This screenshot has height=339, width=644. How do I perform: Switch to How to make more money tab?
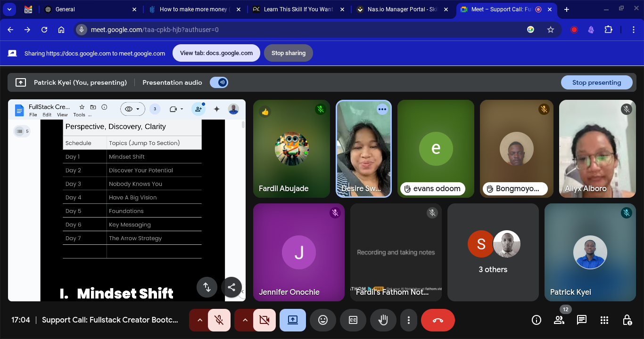point(195,9)
